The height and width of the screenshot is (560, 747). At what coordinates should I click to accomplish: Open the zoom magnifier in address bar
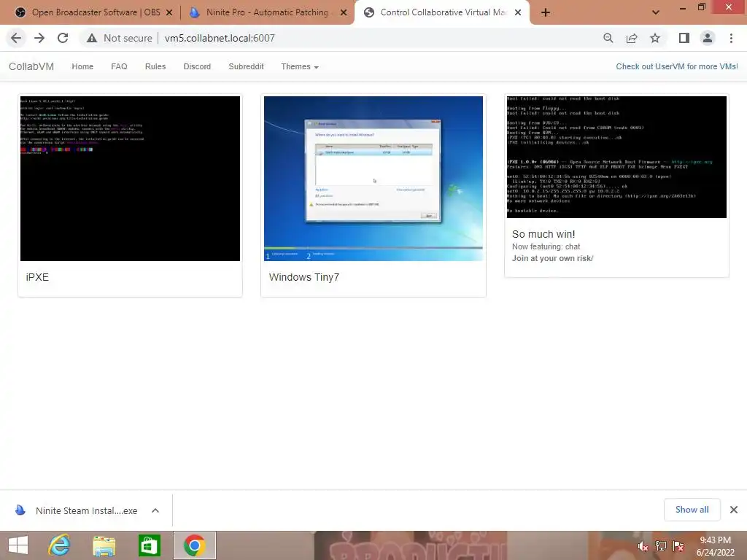(x=608, y=38)
